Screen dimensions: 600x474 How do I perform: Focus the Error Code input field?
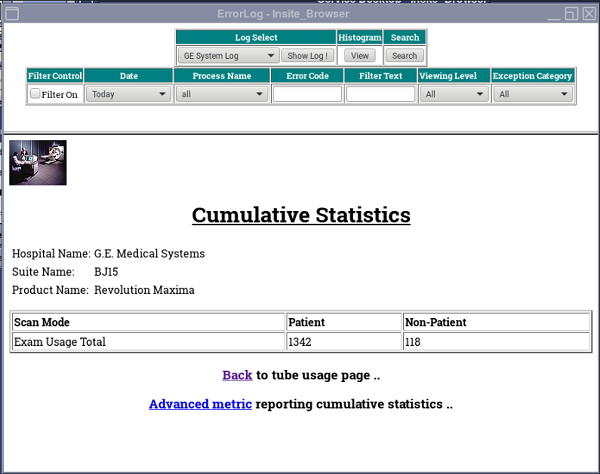(307, 94)
